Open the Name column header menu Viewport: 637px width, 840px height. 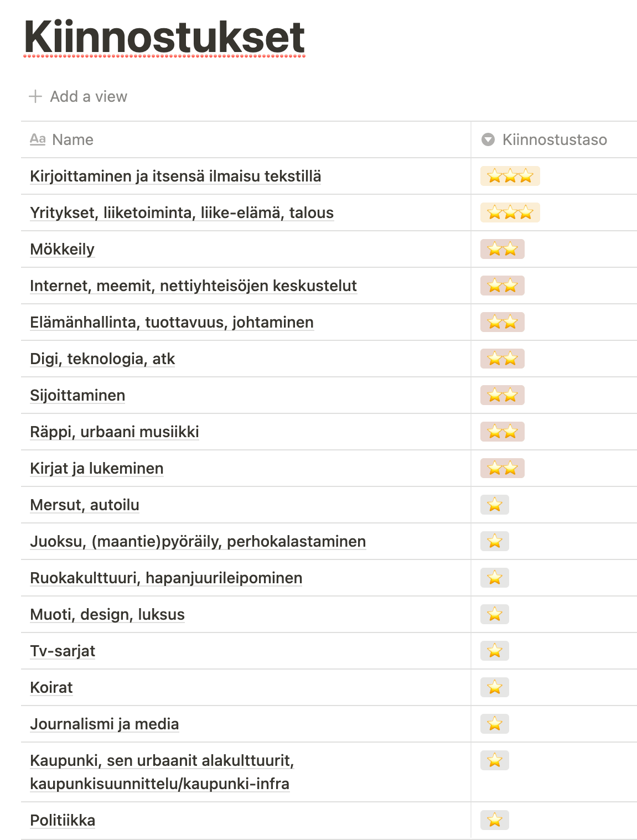click(x=72, y=139)
